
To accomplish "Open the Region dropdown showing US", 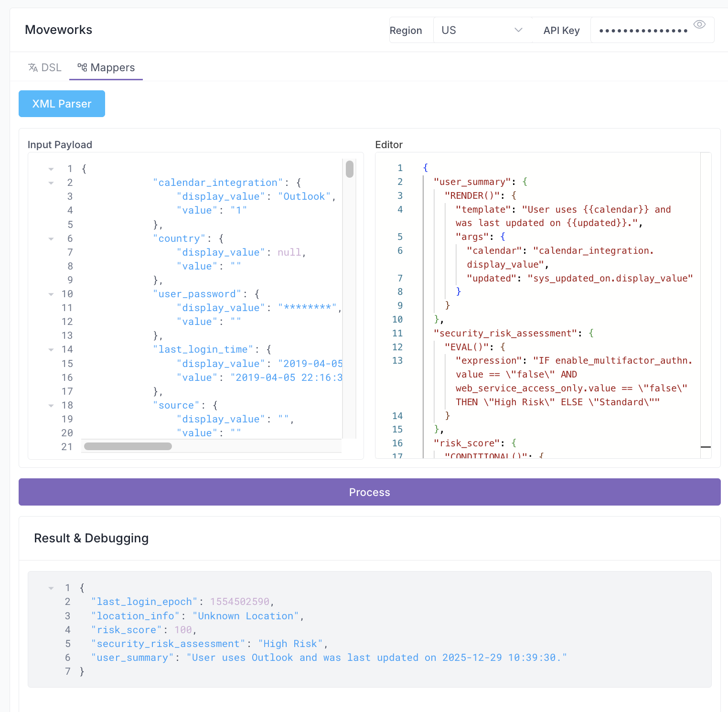I will pyautogui.click(x=482, y=31).
